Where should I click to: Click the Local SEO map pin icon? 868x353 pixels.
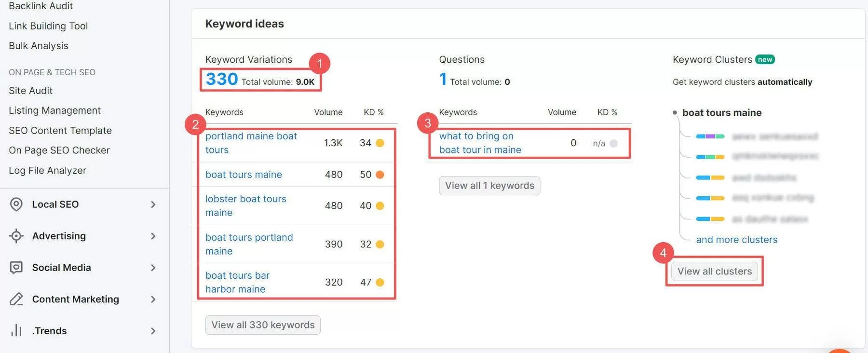click(16, 204)
